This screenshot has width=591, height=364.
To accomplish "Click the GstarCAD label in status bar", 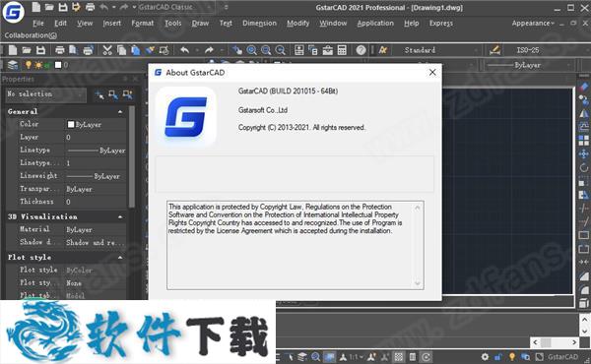I will tap(562, 356).
